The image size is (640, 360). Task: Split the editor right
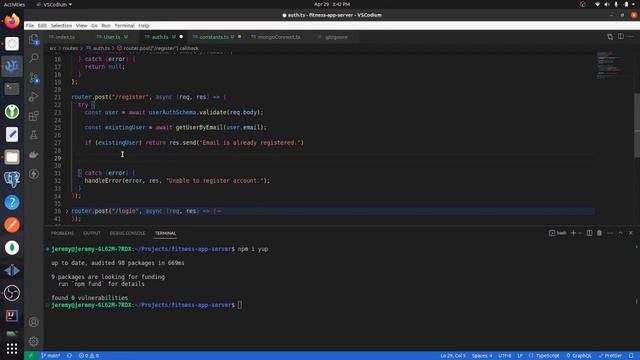[621, 37]
